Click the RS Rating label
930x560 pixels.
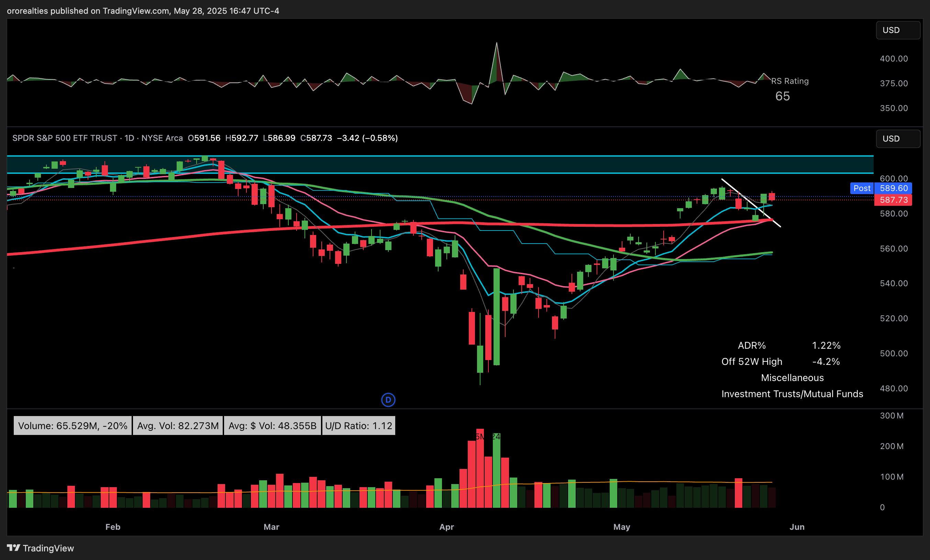789,81
